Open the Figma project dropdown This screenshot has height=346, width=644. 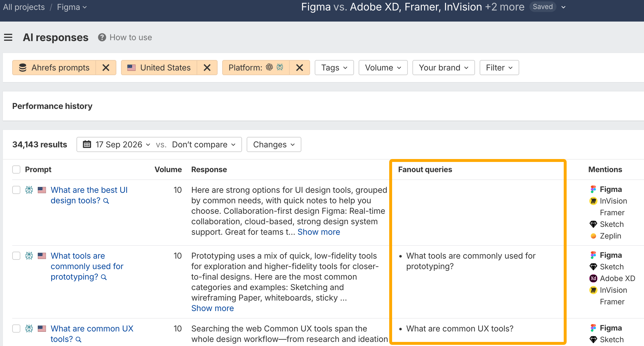click(x=72, y=7)
